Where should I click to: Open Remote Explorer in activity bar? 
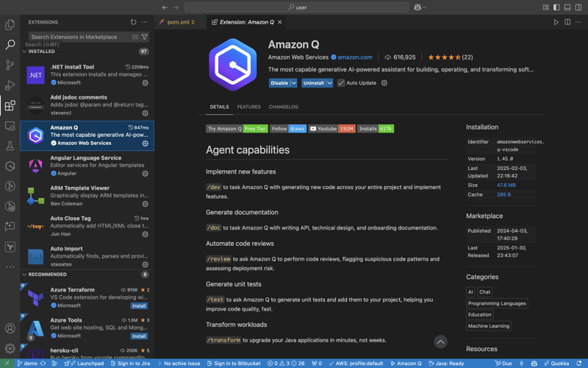(10, 126)
